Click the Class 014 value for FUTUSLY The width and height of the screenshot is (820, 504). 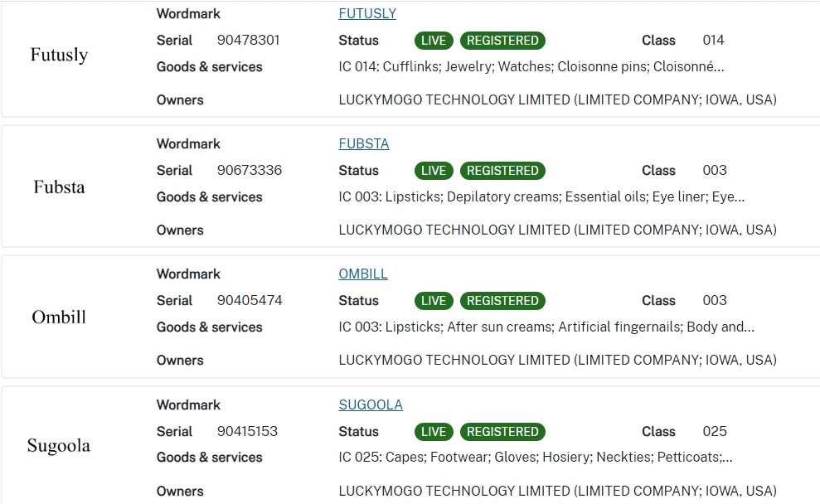pyautogui.click(x=713, y=40)
